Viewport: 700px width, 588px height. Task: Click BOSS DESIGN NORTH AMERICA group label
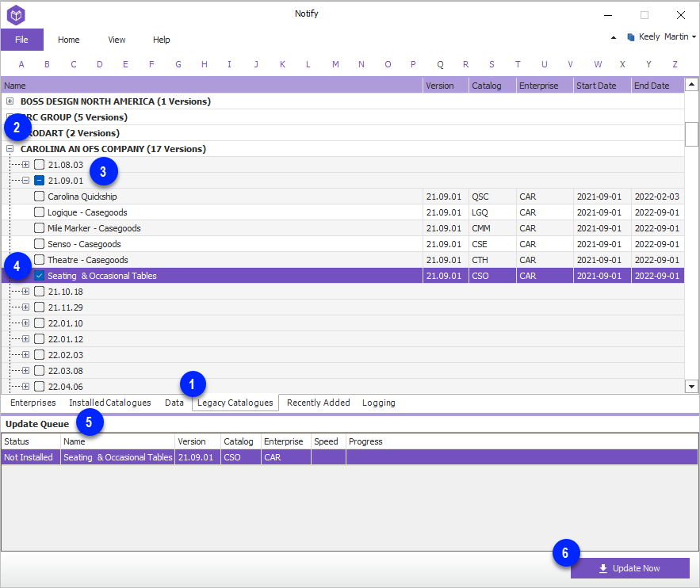[116, 101]
